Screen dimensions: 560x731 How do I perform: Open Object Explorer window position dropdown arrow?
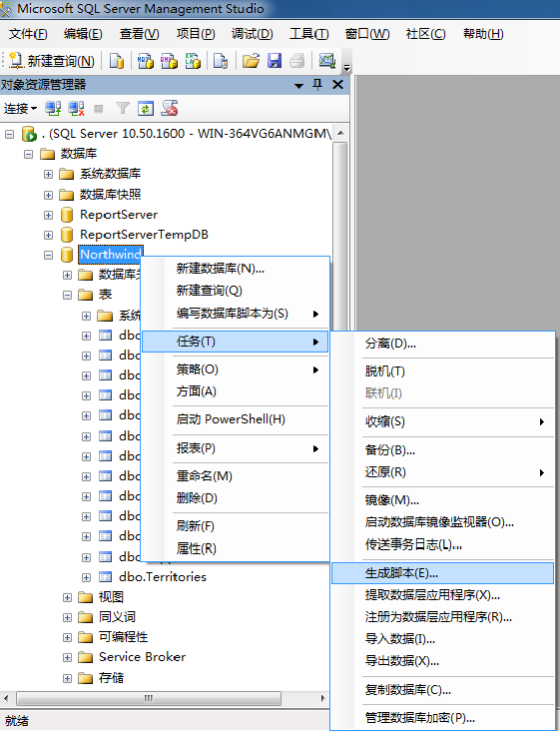[299, 85]
